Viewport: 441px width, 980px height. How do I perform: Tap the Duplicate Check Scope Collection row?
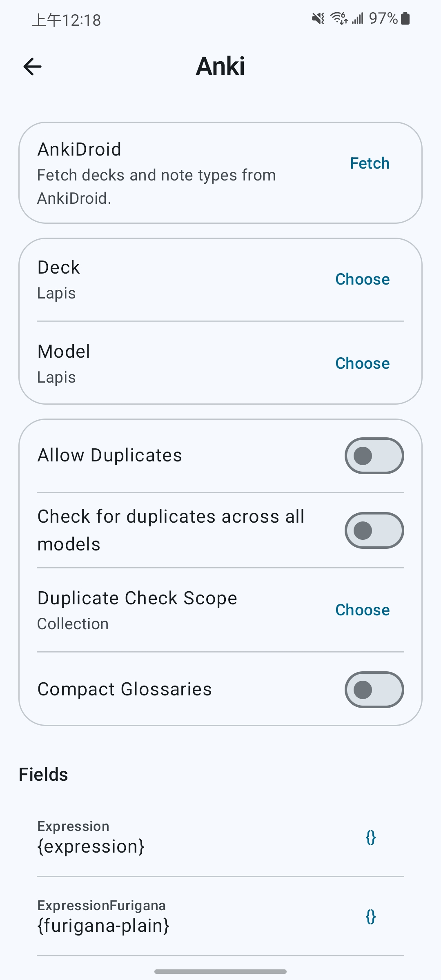pos(220,610)
